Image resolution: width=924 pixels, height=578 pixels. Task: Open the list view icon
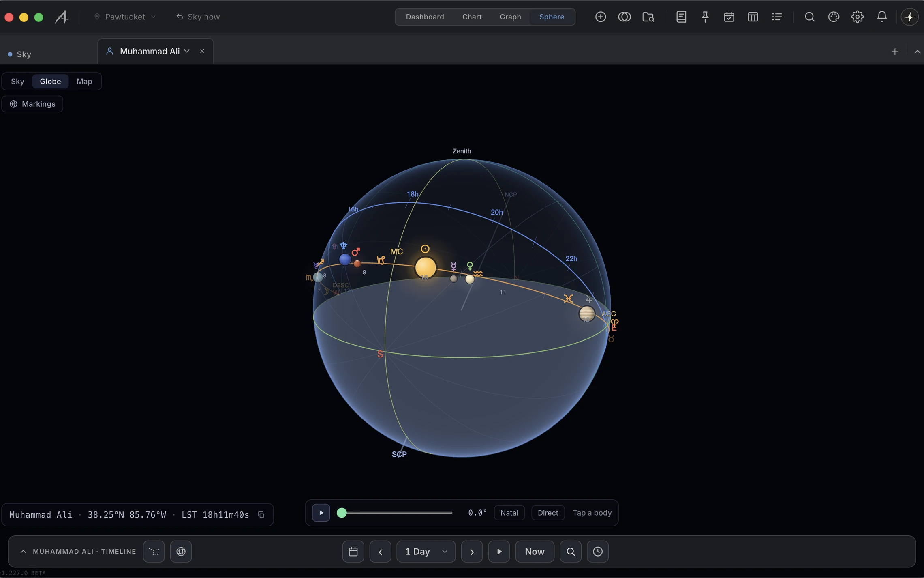[x=776, y=17]
